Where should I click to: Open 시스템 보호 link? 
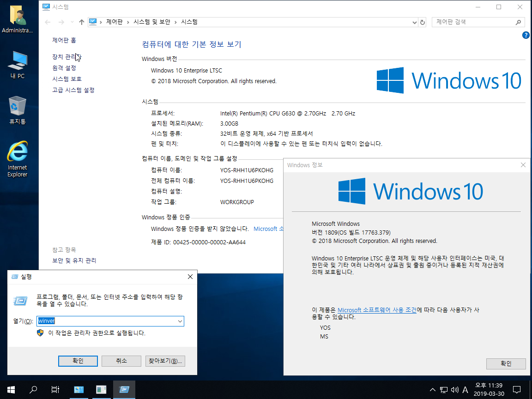[67, 79]
